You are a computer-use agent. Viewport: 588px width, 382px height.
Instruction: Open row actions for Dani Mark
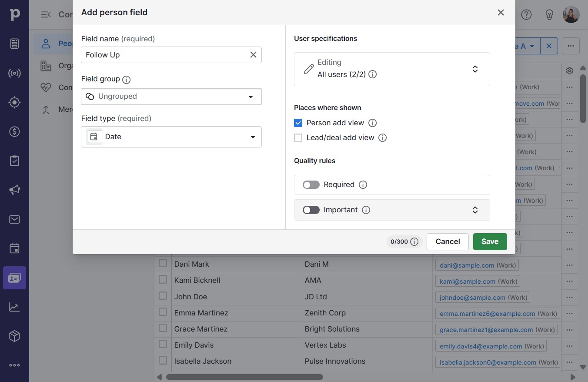(x=569, y=265)
